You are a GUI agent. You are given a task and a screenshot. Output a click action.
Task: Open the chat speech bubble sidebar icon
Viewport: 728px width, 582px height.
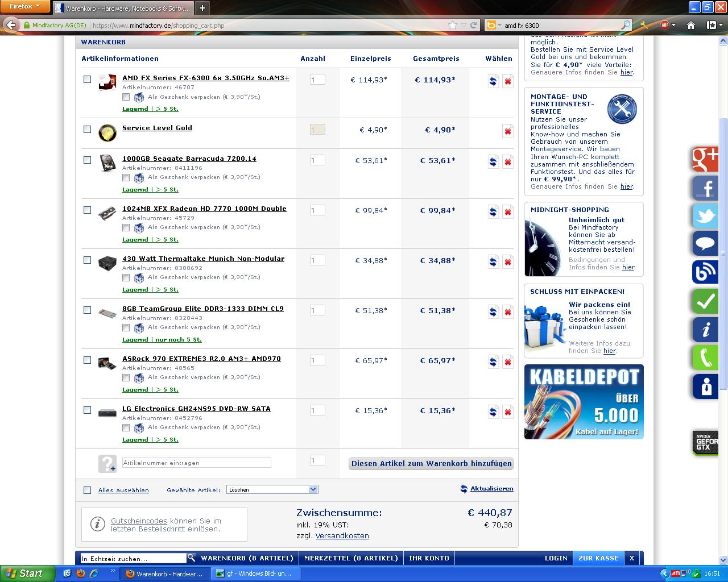[x=705, y=244]
